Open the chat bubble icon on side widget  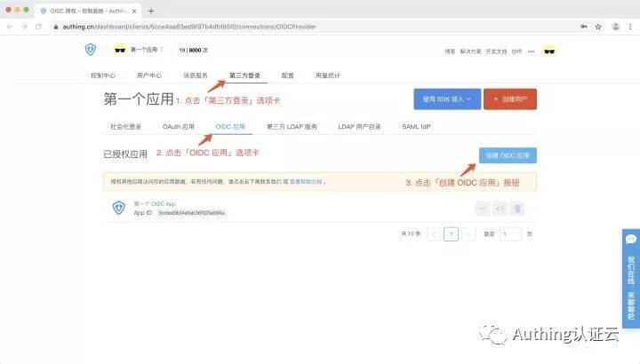(631, 240)
